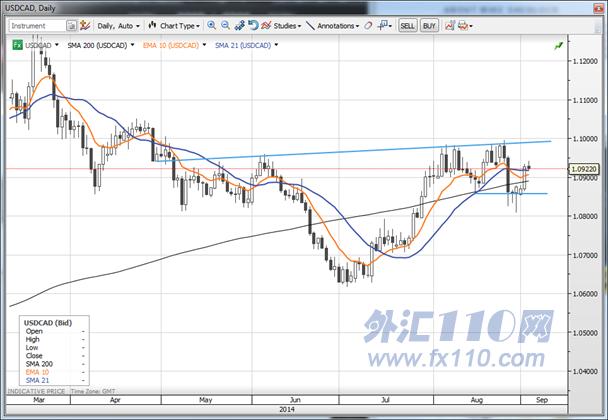Image resolution: width=608 pixels, height=420 pixels.
Task: Click the Aug month on time axis
Action: (477, 400)
